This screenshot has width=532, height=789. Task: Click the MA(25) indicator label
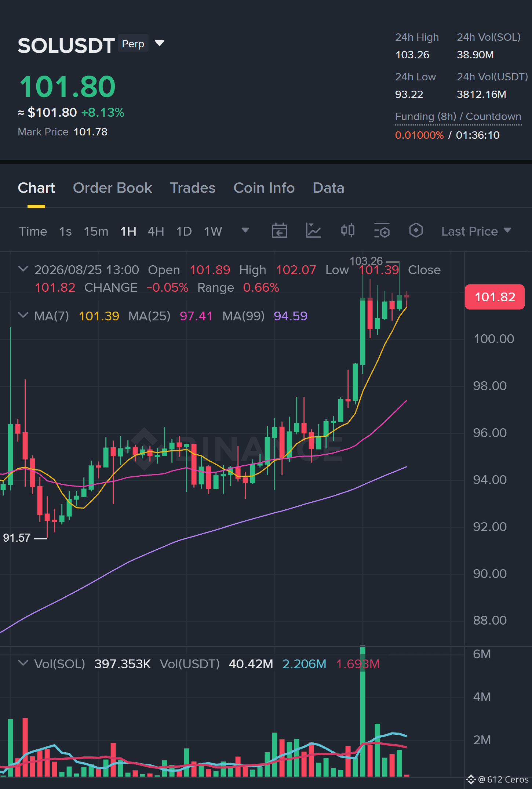(149, 316)
